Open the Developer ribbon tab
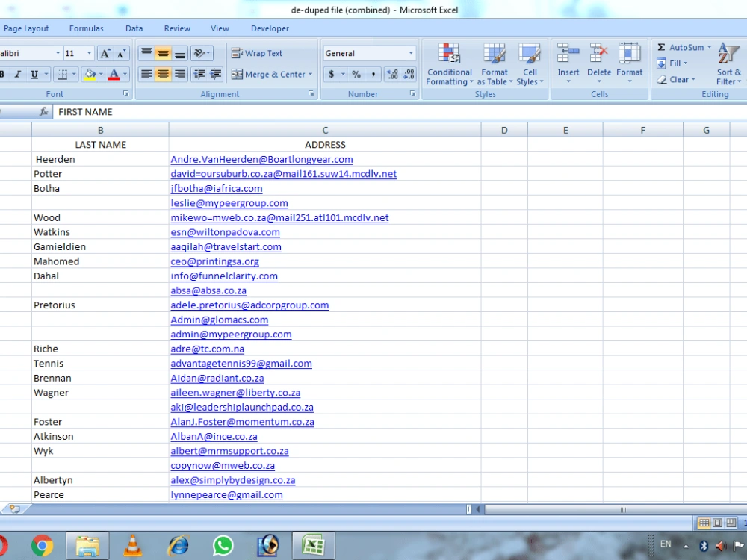 click(270, 28)
